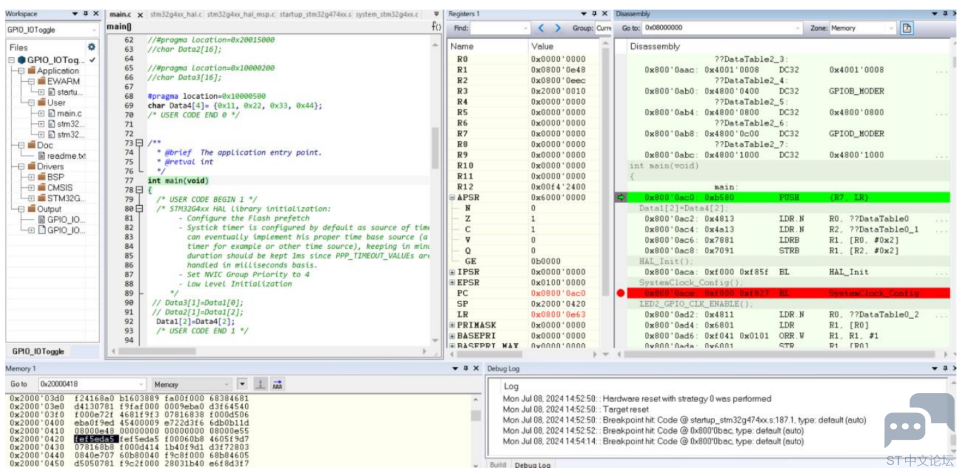Switch to the stm32g4xx_hal.c editor tab
This screenshot has width=963, height=476.
pyautogui.click(x=176, y=14)
